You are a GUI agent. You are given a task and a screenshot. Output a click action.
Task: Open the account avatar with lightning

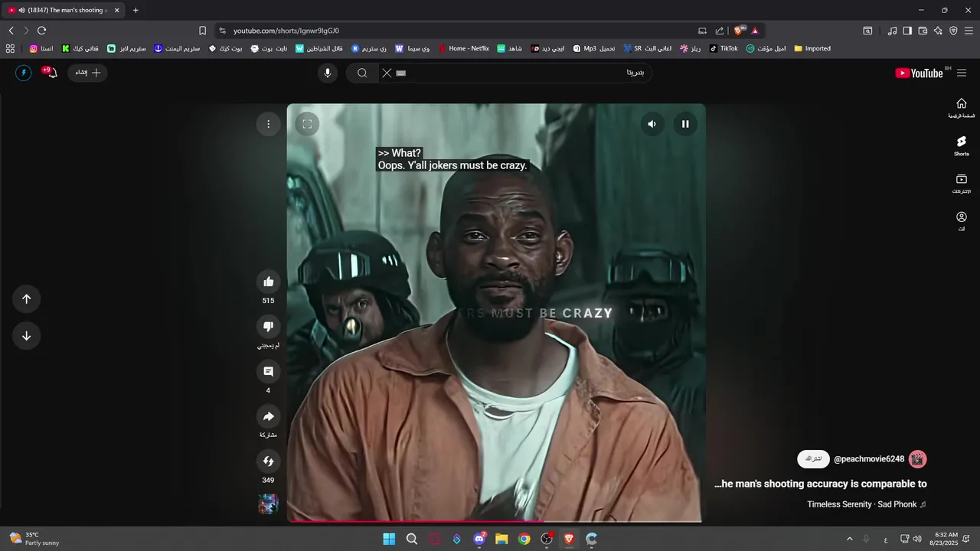(x=24, y=73)
